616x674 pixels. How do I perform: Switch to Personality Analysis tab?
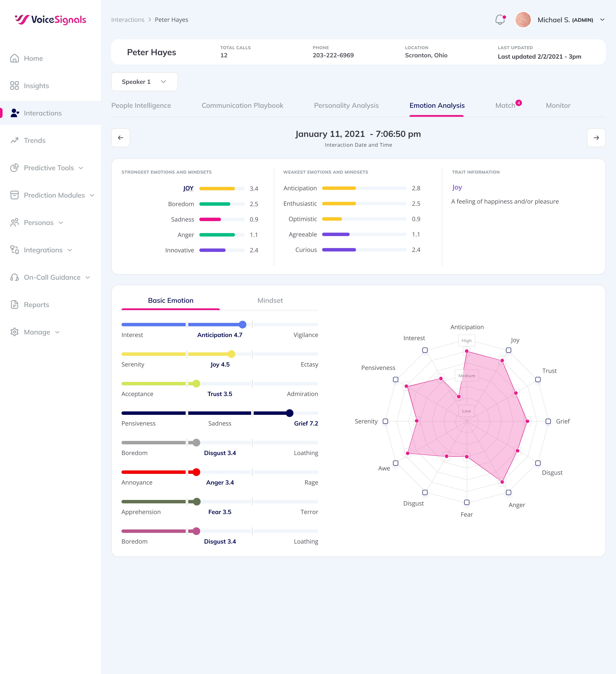coord(346,106)
